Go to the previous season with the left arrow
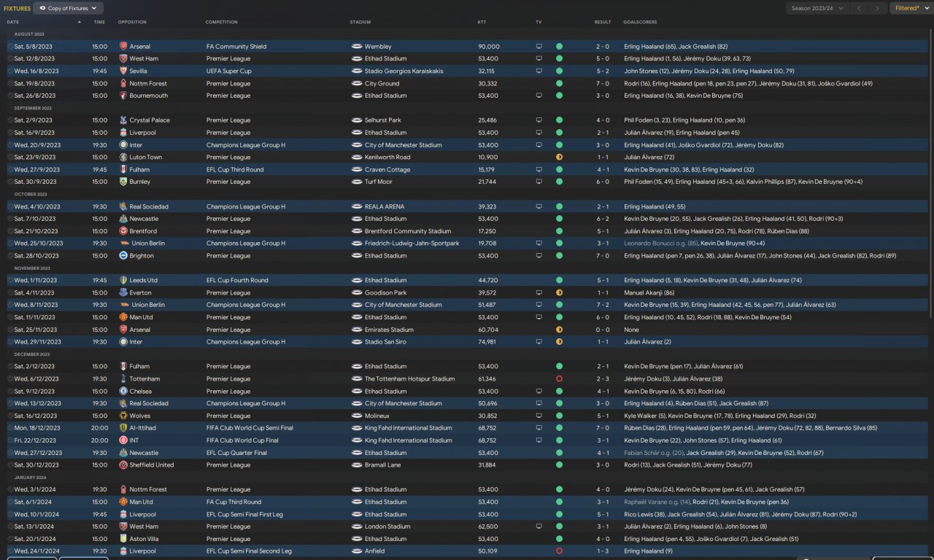 coord(860,8)
